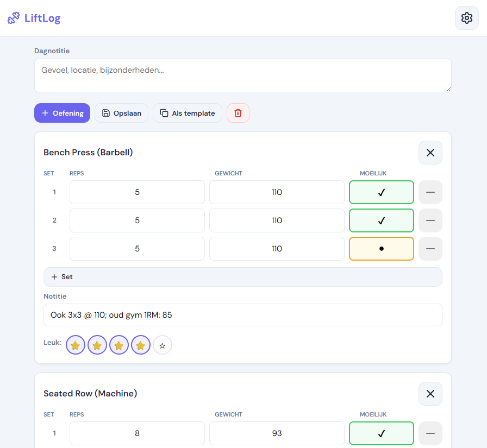Toggle checkmark for Seated Row set 1

point(381,433)
